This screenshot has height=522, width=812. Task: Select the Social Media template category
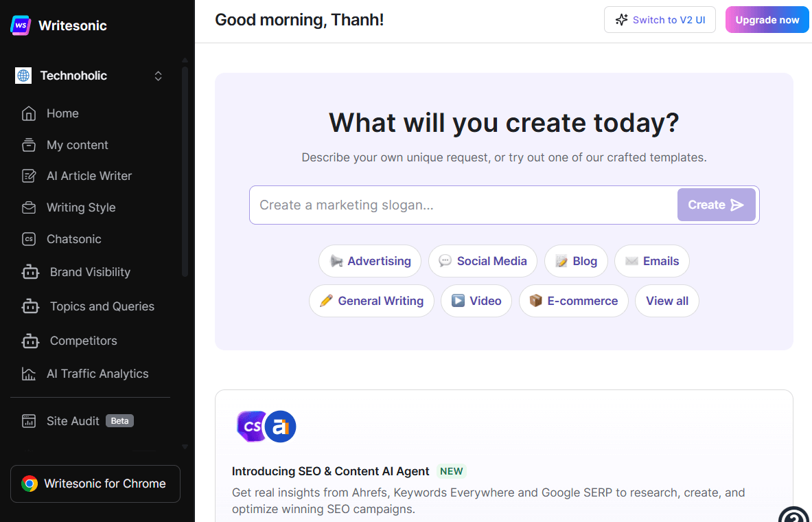[x=483, y=261]
